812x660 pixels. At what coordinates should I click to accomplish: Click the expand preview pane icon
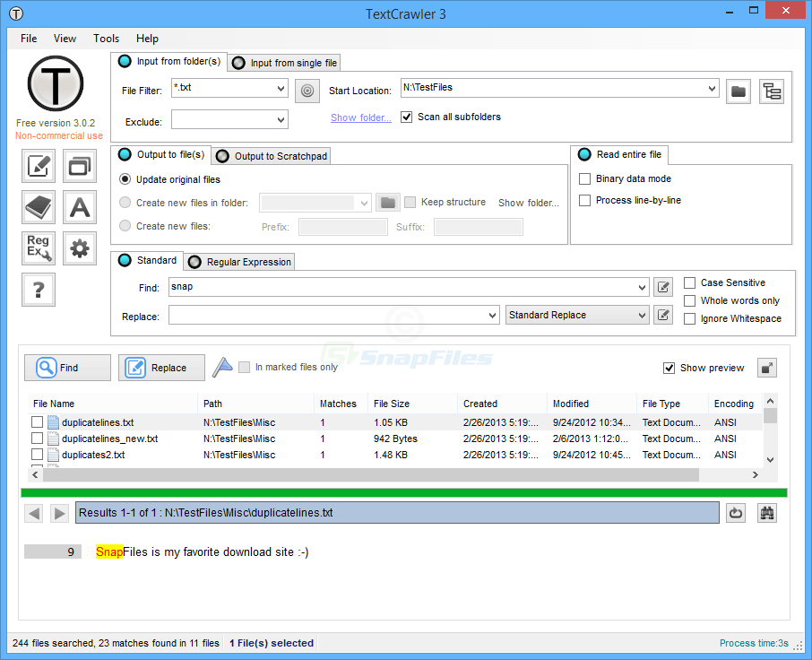[767, 368]
